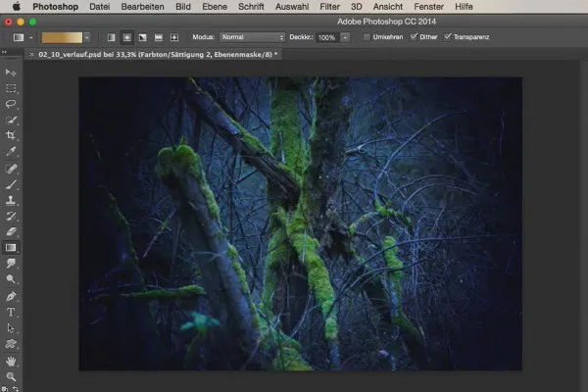
Task: Select the Hand tool
Action: point(11,361)
